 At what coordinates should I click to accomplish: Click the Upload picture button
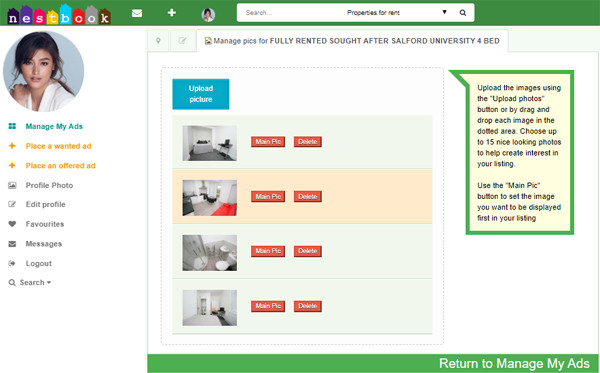pyautogui.click(x=201, y=94)
